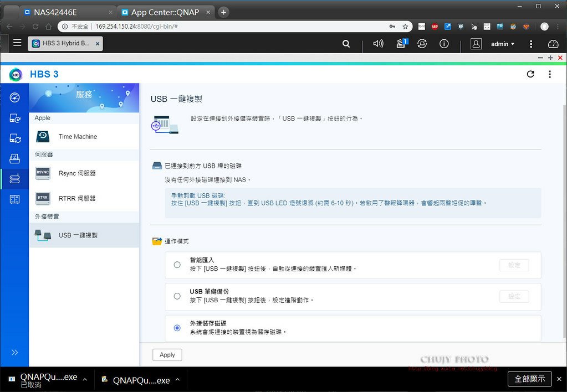Switch to the NAS42446E browser tab

click(x=67, y=12)
